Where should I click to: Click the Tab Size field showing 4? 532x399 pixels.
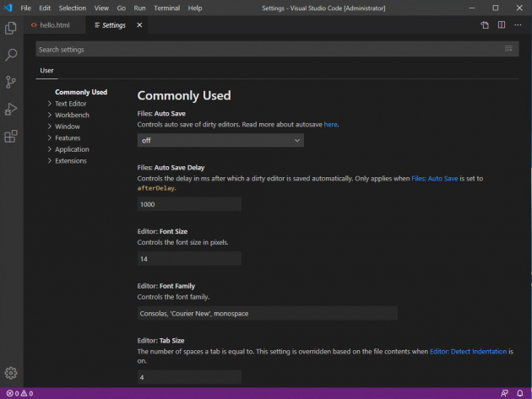(x=189, y=377)
